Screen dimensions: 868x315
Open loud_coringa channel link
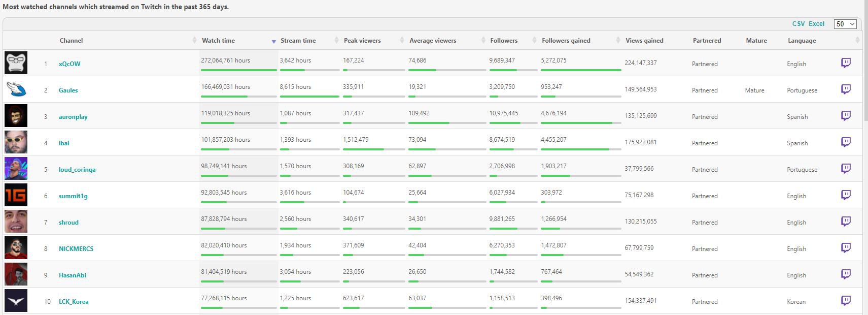(x=77, y=170)
